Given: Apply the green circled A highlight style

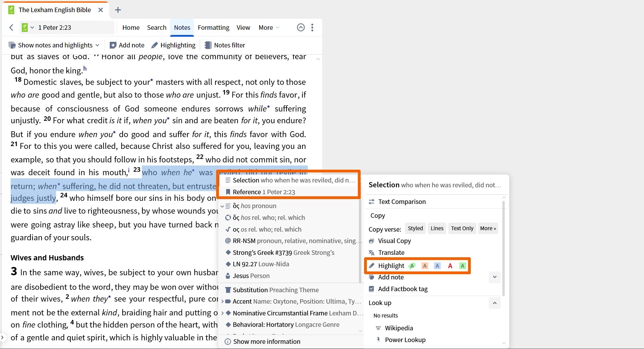Looking at the screenshot, I should [412, 266].
